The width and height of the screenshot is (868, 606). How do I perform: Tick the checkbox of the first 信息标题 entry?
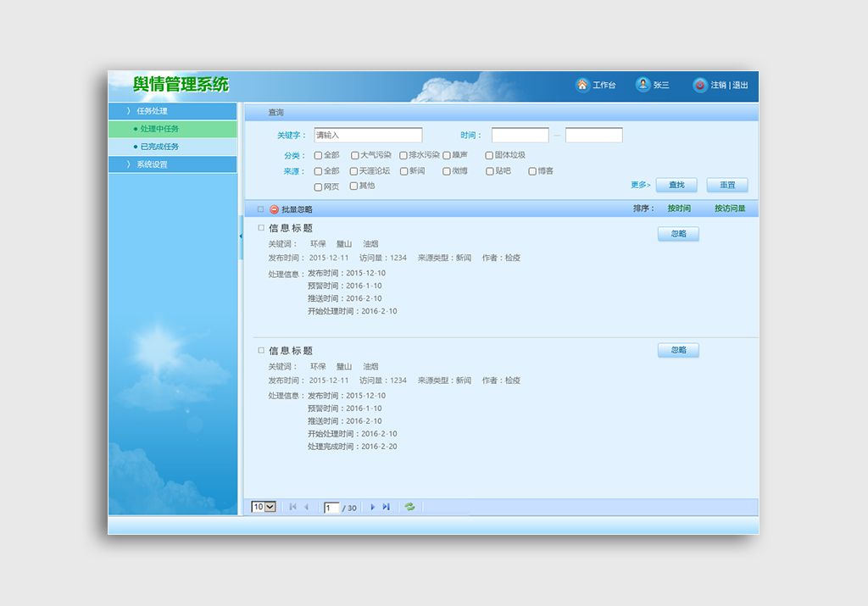[x=261, y=227]
